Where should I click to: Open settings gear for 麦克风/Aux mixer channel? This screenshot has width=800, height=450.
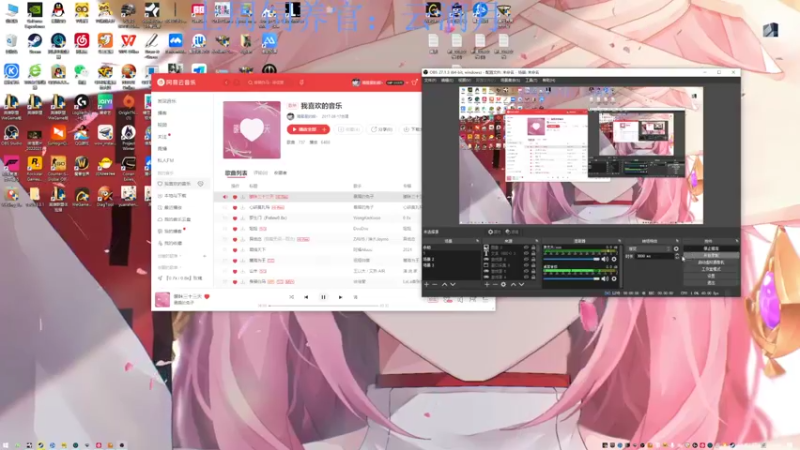coord(614,259)
